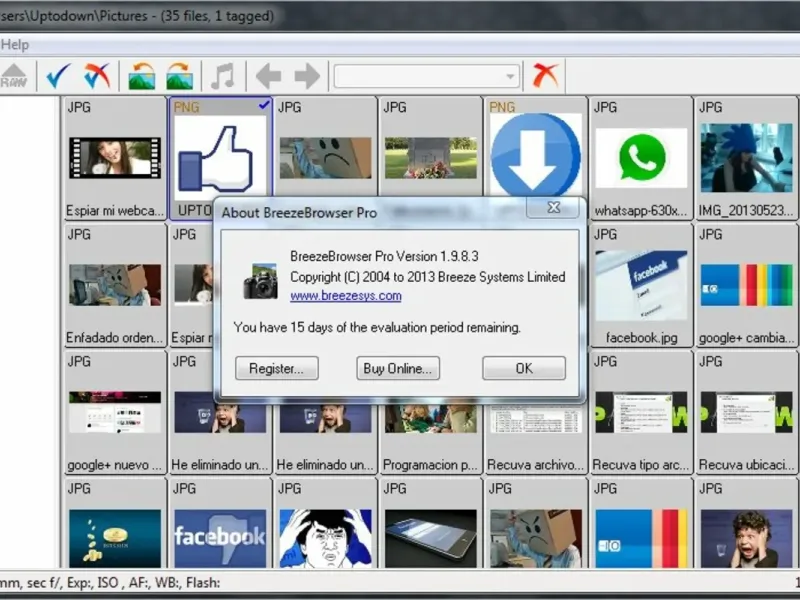Close the About BreezeBrowser Pro dialog
Screen dimensions: 800x600
click(x=554, y=207)
